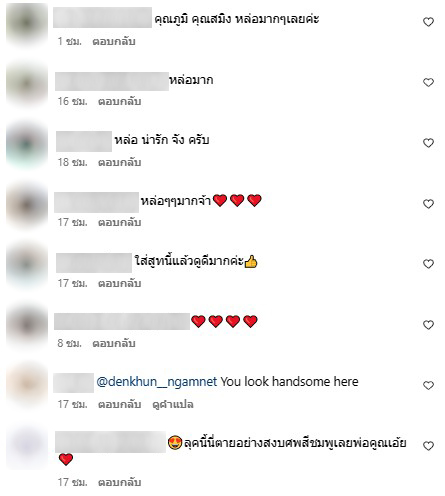Open blurred username before 'หล่อมาก'
This screenshot has width=445, height=496.
pos(112,81)
